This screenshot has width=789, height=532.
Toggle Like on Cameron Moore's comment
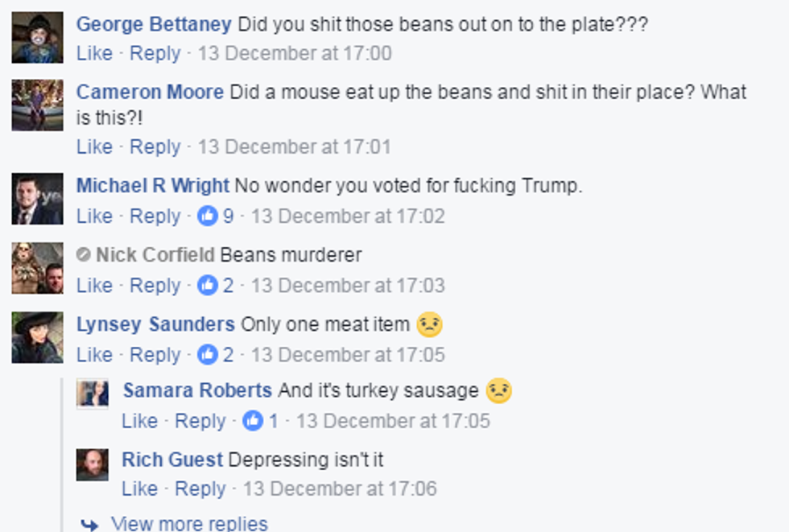click(94, 147)
